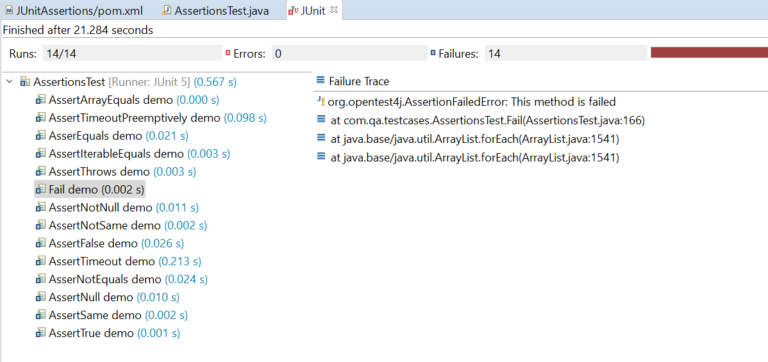768x362 pixels.
Task: Click the AssertTrue demo test icon
Action: coord(41,333)
